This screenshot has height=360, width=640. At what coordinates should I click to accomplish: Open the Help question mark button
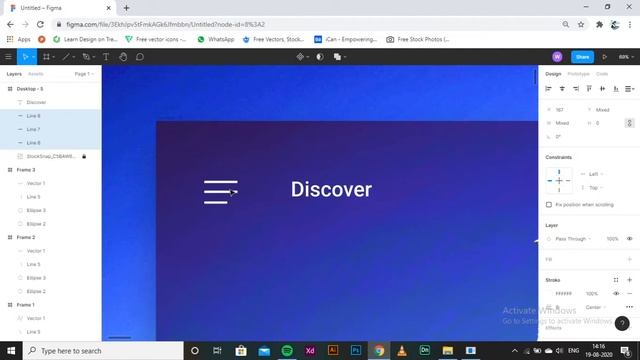tap(622, 323)
